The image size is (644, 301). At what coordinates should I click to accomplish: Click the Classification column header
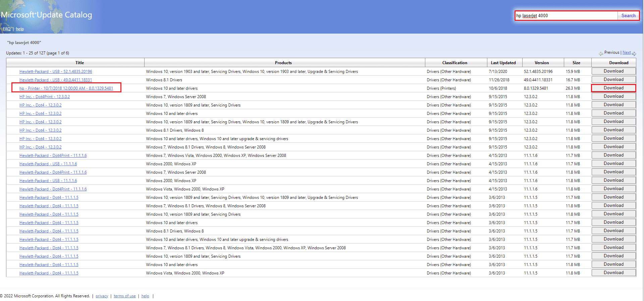point(454,63)
